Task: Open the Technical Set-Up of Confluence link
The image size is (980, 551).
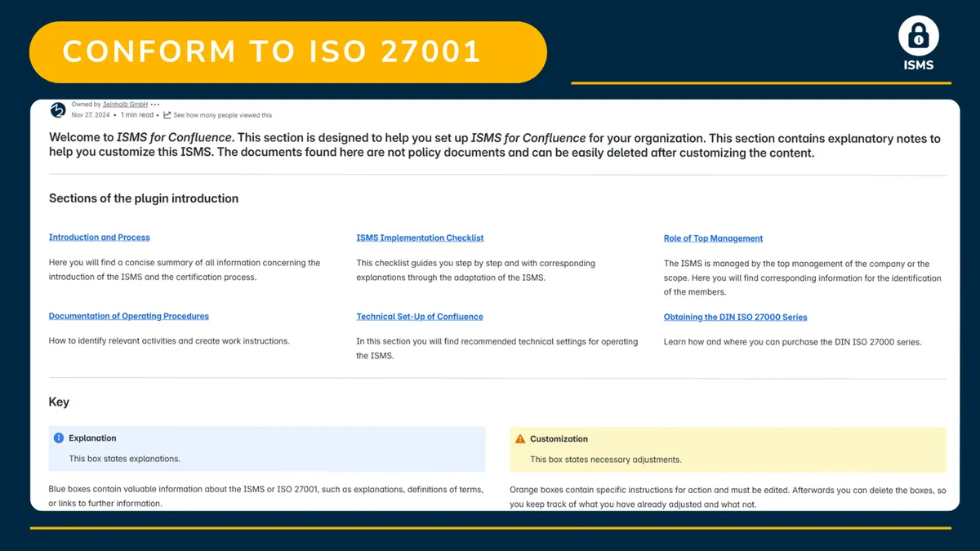Action: (x=420, y=317)
